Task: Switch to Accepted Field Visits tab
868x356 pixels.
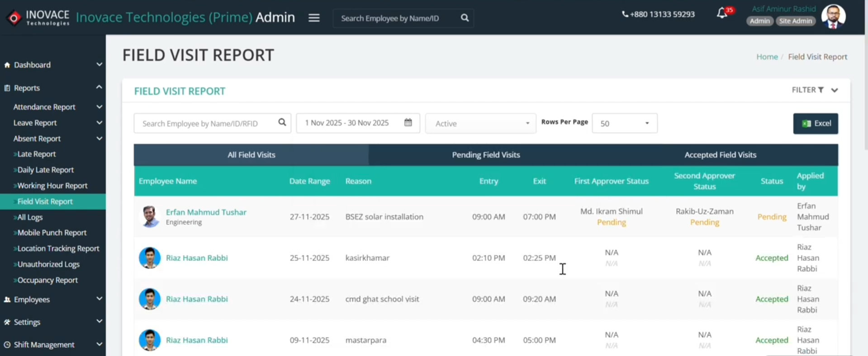Action: [x=720, y=155]
